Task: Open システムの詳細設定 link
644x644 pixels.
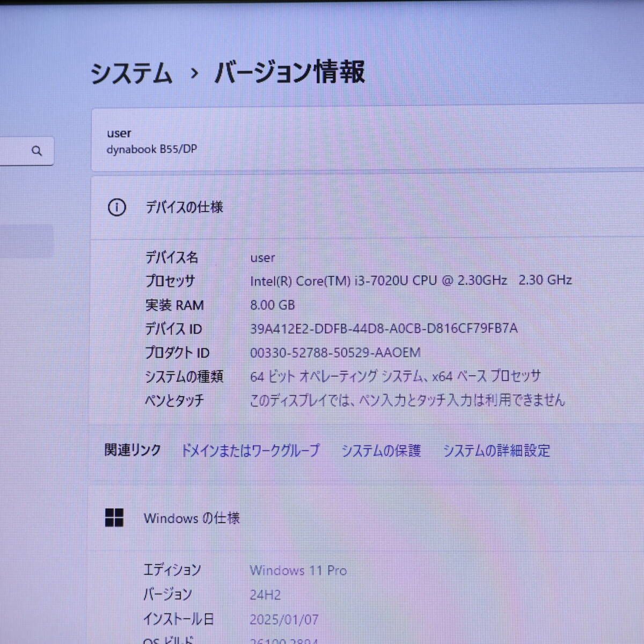Action: pos(496,450)
